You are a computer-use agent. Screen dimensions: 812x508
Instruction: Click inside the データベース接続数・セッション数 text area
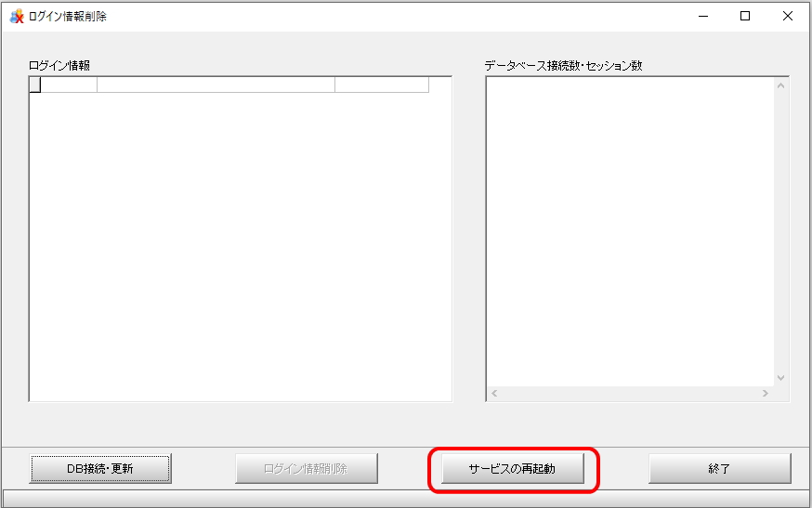[x=630, y=231]
